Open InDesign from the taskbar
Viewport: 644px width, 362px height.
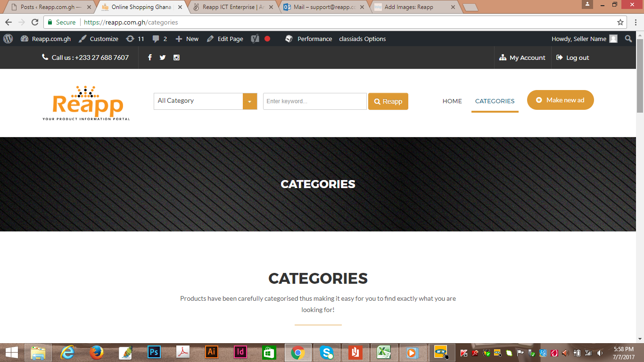(x=240, y=353)
